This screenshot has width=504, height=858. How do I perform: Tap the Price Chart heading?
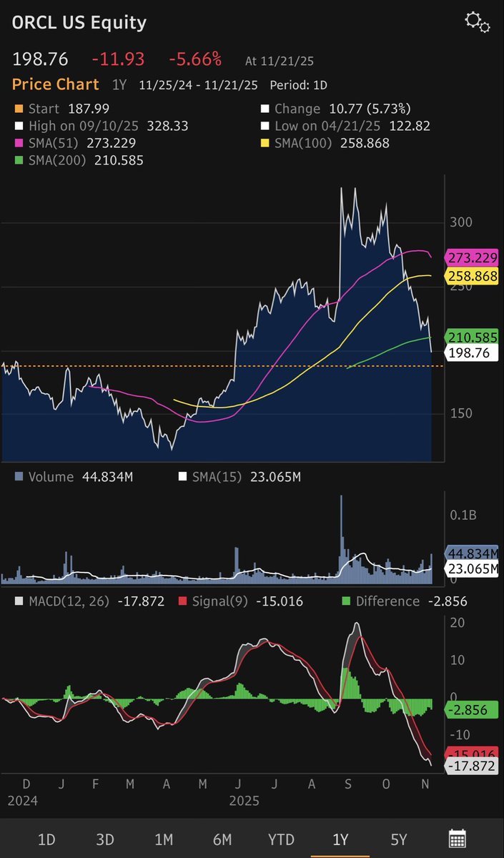[55, 84]
